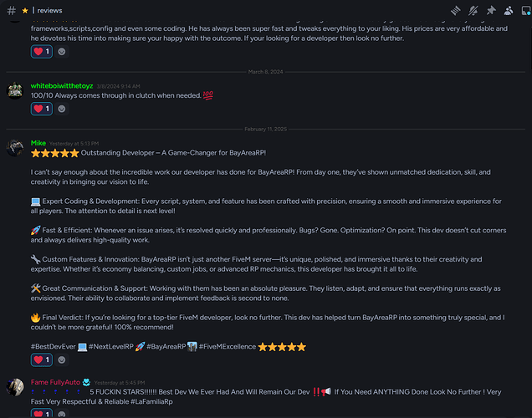Open Mike's profile picture
This screenshot has height=418, width=532.
15,148
